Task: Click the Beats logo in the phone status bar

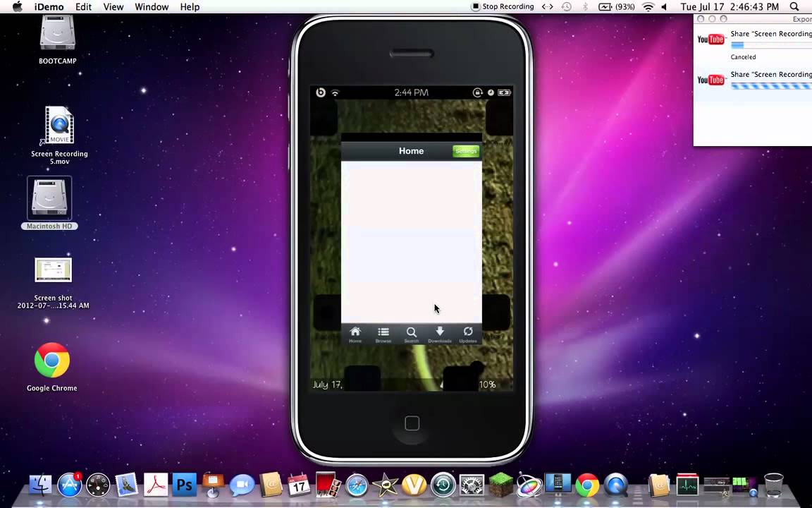Action: (321, 92)
